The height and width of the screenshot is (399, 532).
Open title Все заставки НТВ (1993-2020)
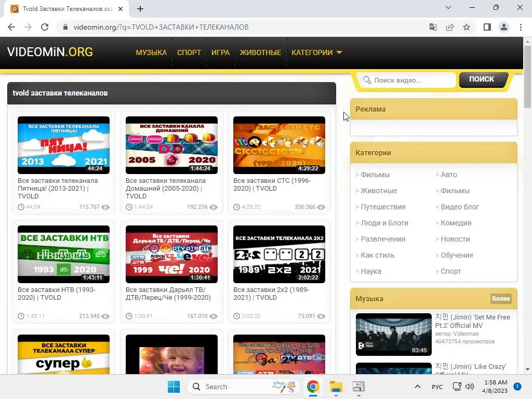click(56, 294)
